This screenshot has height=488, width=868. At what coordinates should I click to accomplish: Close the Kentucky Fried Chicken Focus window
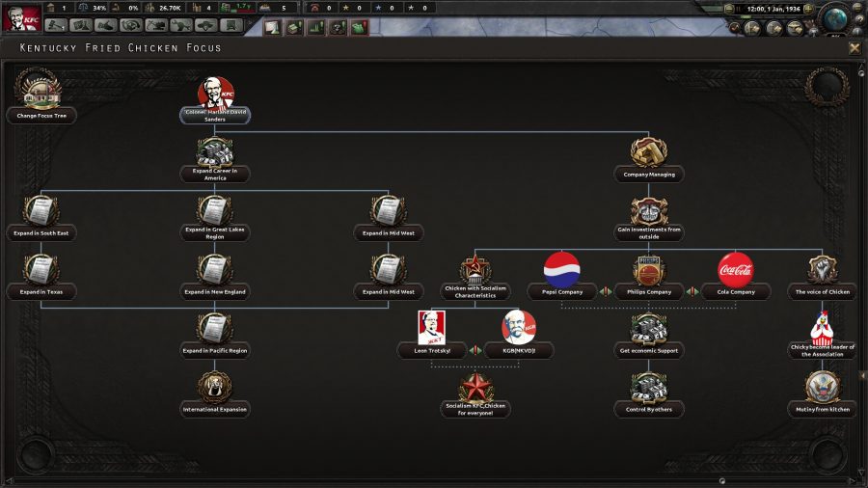point(854,48)
